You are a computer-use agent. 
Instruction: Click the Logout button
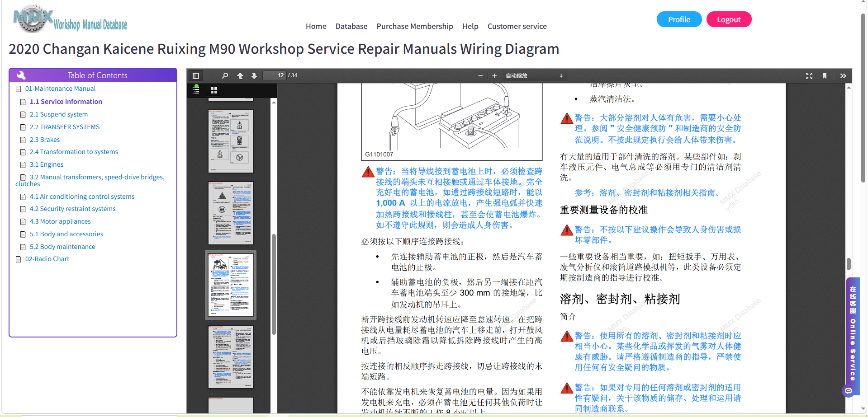click(x=729, y=19)
